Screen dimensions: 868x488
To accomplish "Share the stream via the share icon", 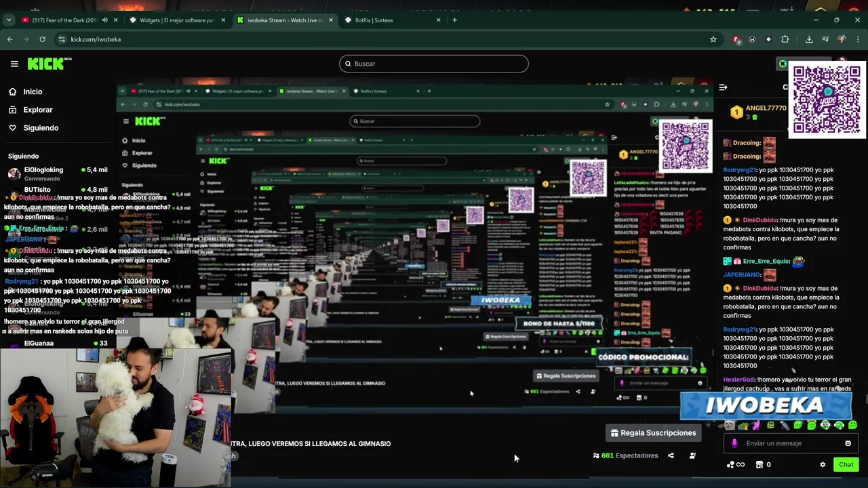I will (x=671, y=455).
